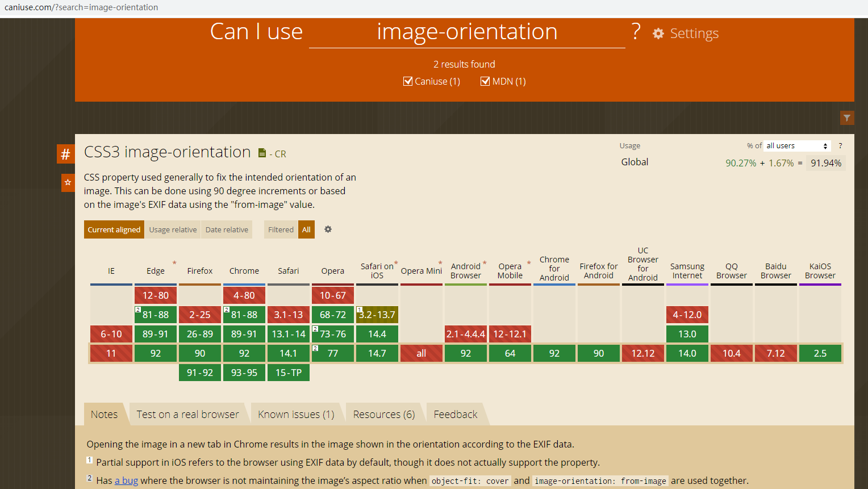The height and width of the screenshot is (489, 868).
Task: Open the filter funnel icon
Action: (x=847, y=118)
